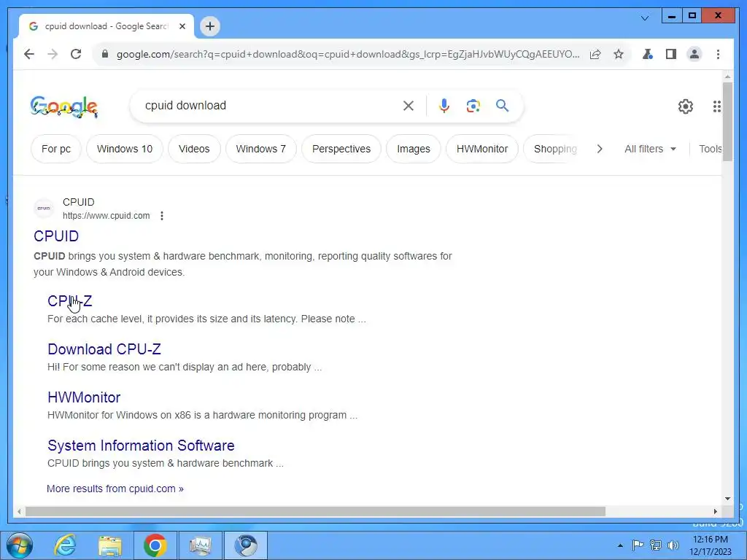The image size is (747, 560).
Task: Open Action Center flag icon
Action: (638, 545)
